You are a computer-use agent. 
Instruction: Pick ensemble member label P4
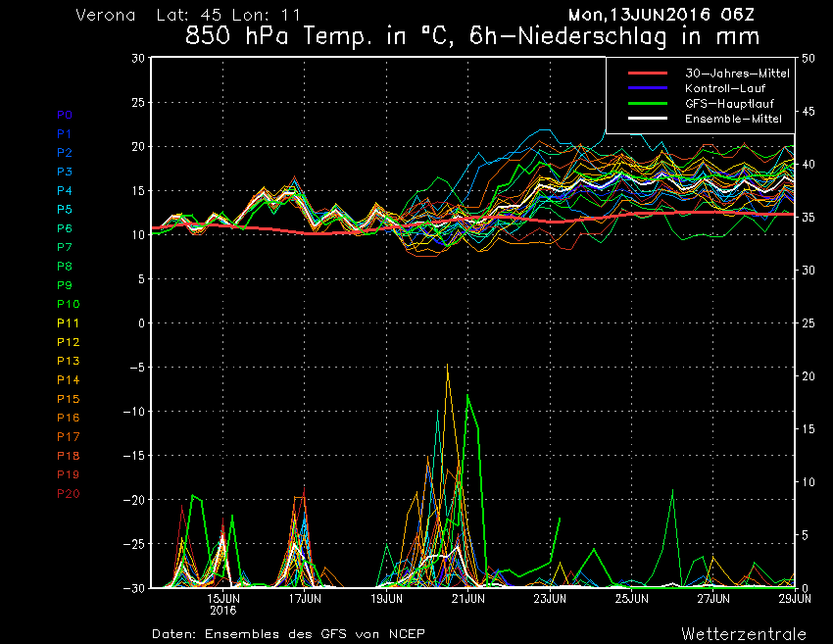[65, 190]
